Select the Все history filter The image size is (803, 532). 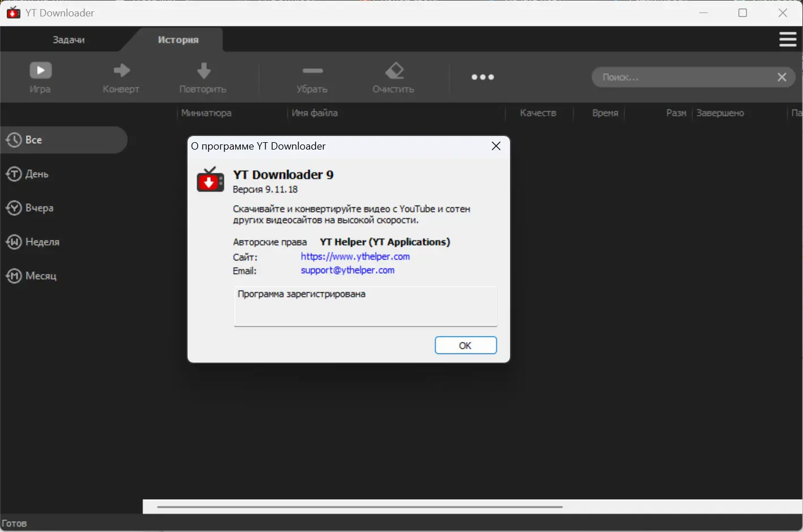[63, 140]
